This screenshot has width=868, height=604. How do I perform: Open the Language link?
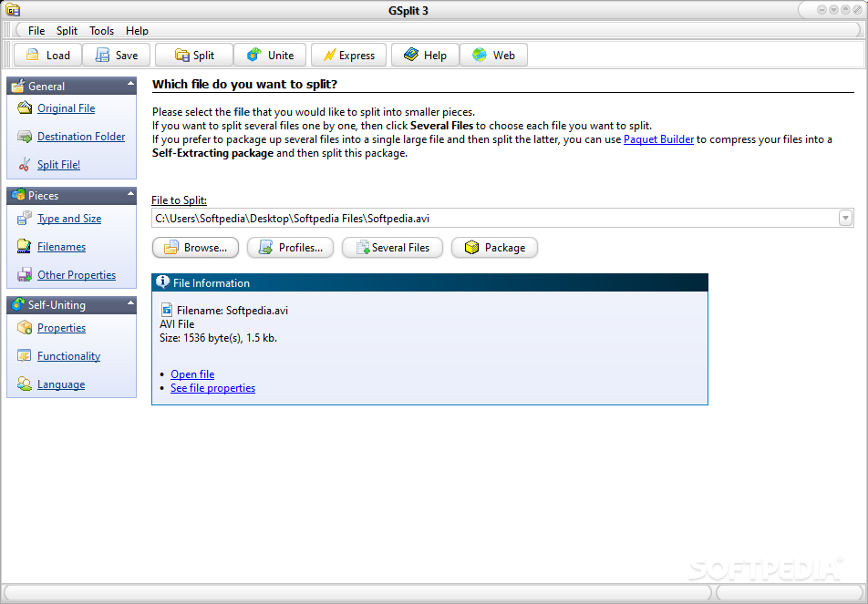(61, 384)
